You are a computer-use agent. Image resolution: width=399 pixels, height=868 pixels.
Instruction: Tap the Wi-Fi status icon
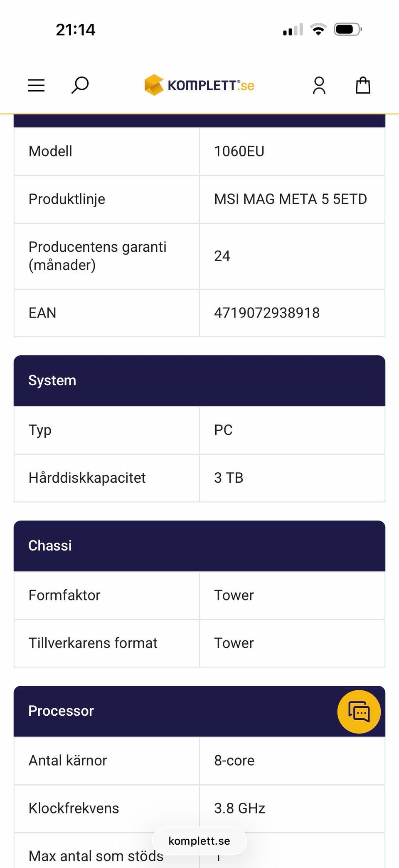point(318,30)
